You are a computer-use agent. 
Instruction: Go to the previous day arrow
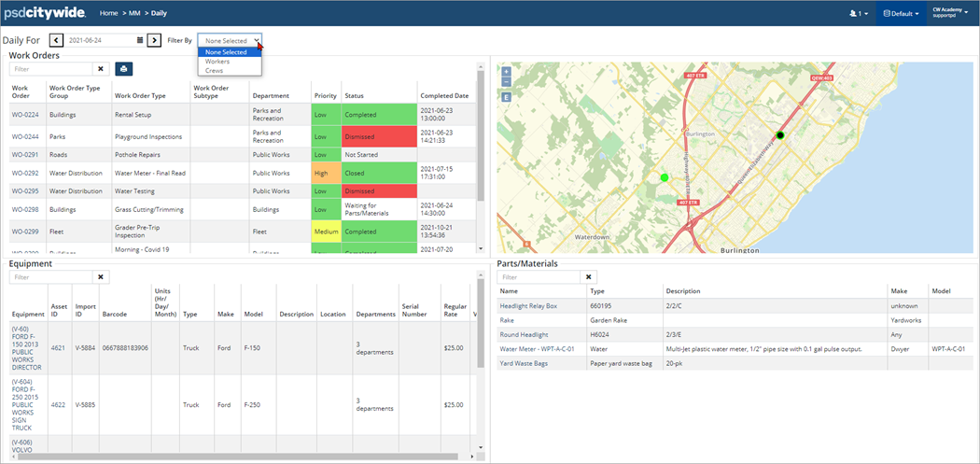pos(57,41)
